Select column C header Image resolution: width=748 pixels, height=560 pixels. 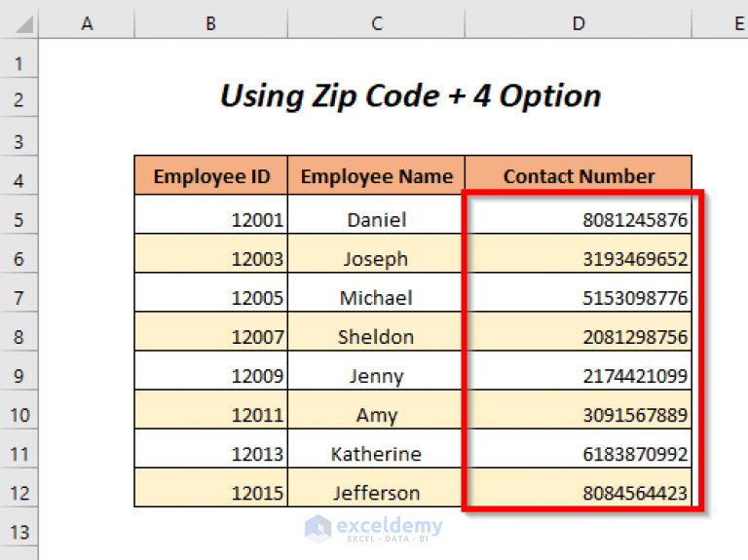click(376, 23)
